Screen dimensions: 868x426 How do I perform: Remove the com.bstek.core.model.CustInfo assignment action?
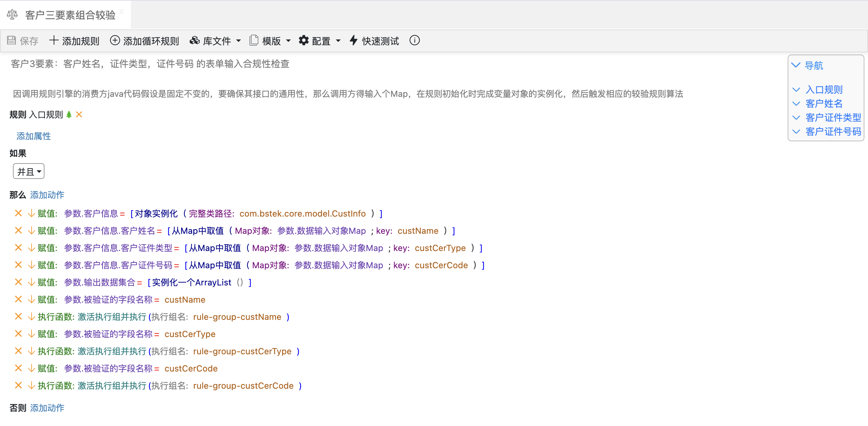click(x=18, y=213)
